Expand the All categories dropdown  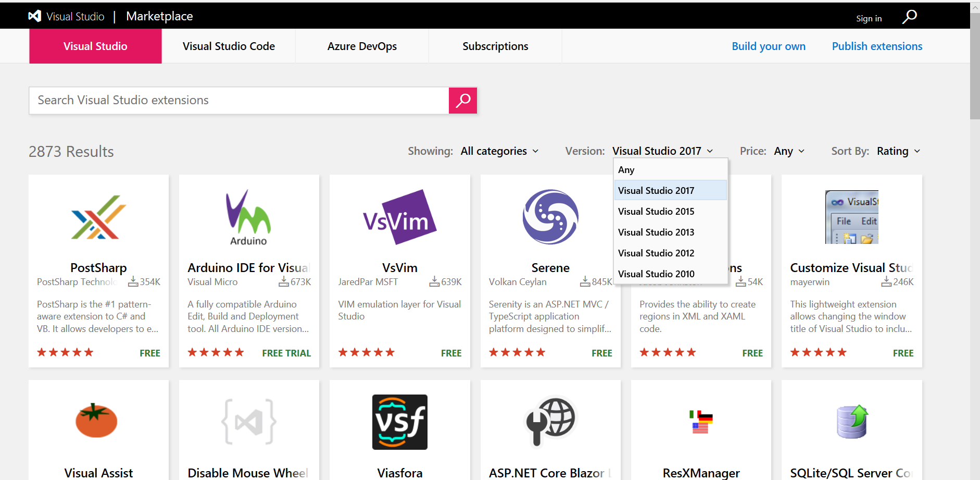tap(499, 151)
